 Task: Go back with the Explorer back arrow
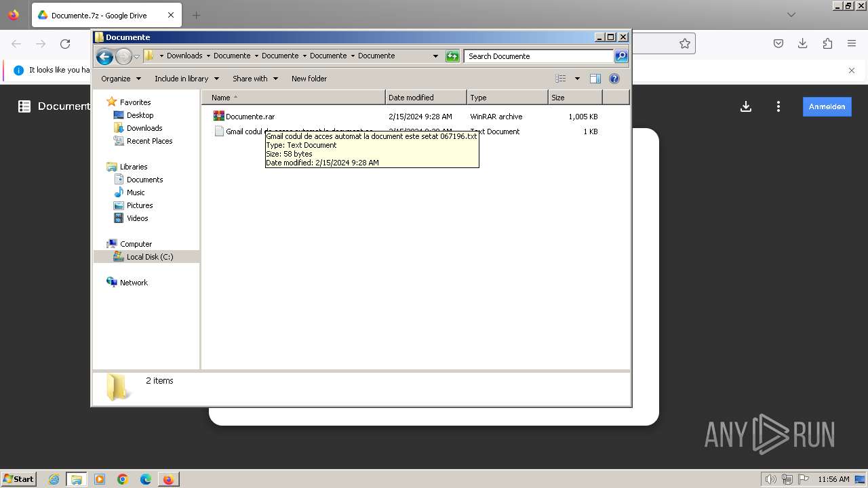(104, 56)
